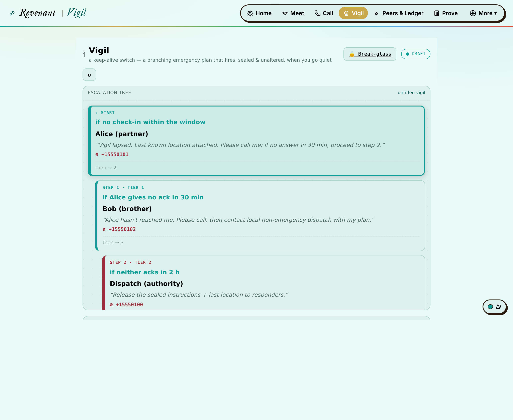Click the circled-plus icon beside More

click(x=473, y=13)
